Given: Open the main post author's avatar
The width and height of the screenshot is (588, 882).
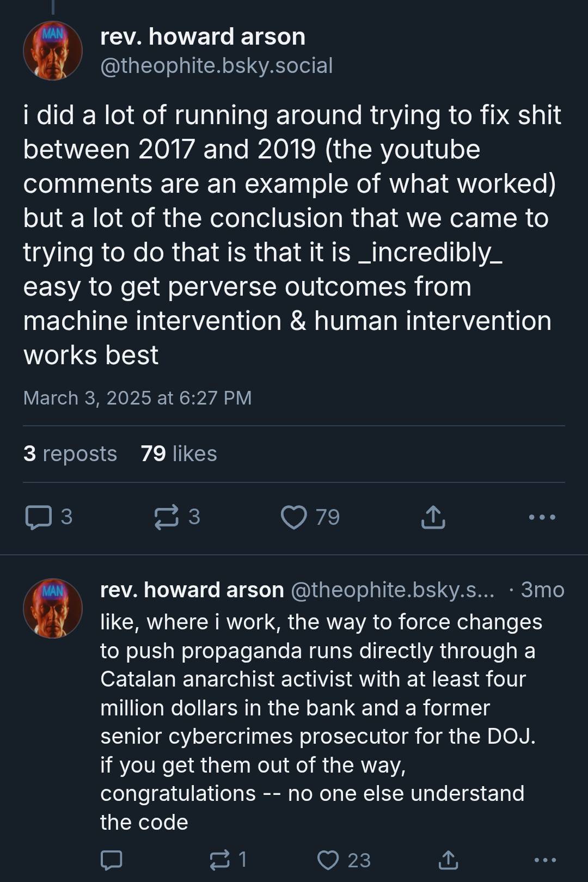Looking at the screenshot, I should [53, 51].
